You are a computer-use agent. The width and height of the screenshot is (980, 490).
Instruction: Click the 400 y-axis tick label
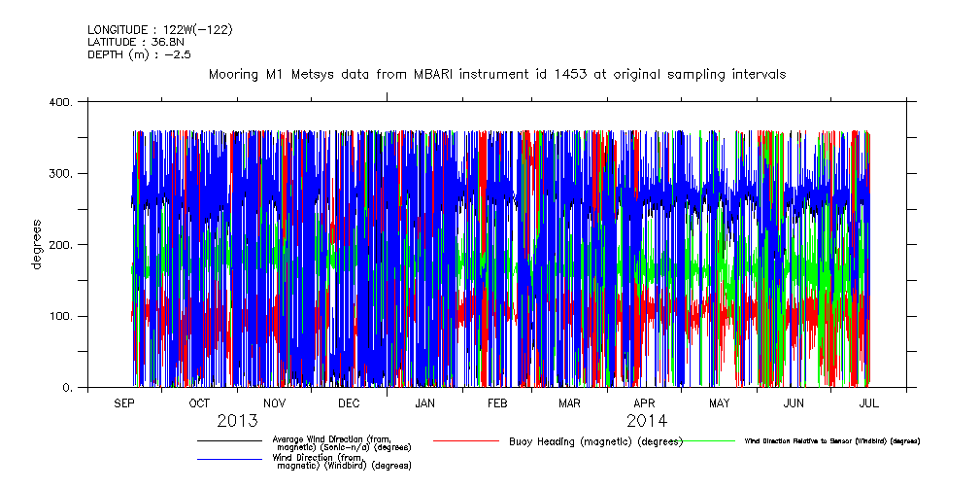pyautogui.click(x=61, y=102)
